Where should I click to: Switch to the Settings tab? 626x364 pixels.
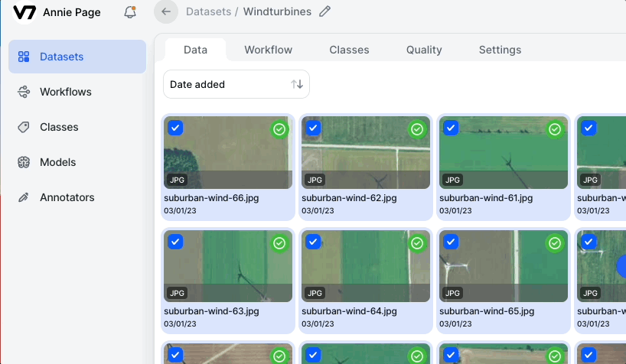pos(500,50)
